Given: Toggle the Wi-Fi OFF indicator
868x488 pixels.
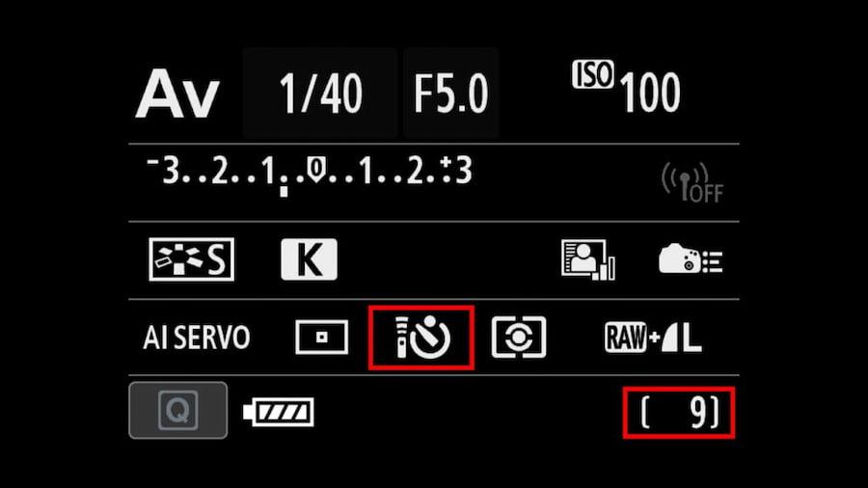Looking at the screenshot, I should [692, 182].
